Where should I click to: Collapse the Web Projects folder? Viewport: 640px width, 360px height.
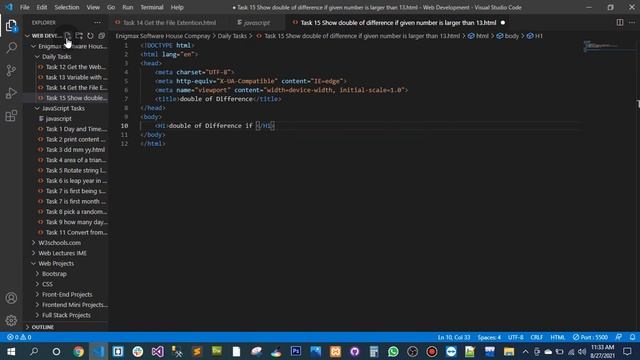click(56, 264)
